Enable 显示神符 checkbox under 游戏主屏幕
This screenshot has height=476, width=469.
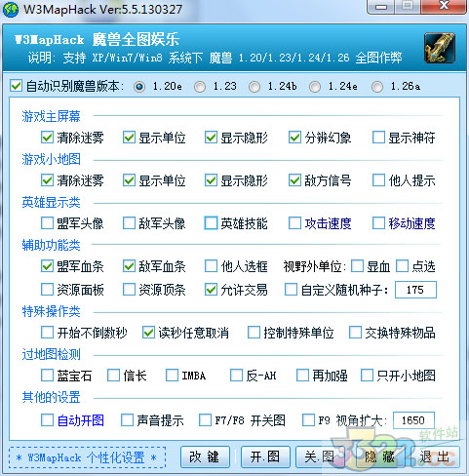pyautogui.click(x=378, y=138)
